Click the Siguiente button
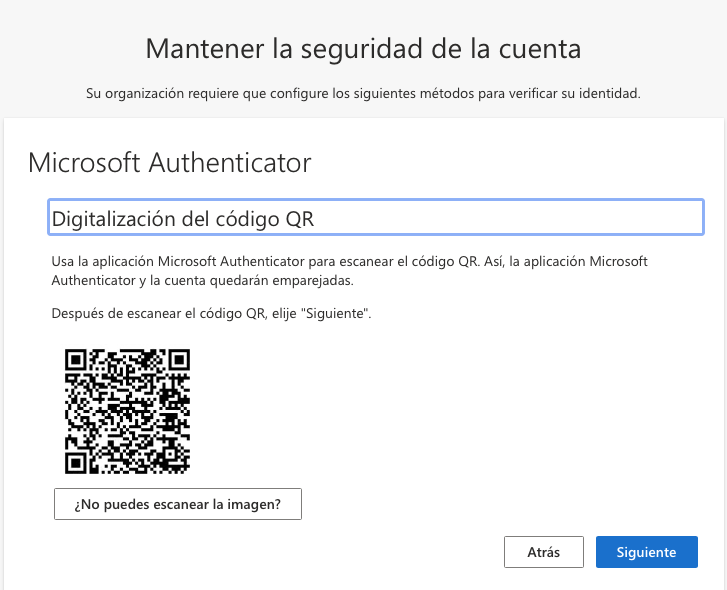This screenshot has height=590, width=727. pyautogui.click(x=646, y=552)
